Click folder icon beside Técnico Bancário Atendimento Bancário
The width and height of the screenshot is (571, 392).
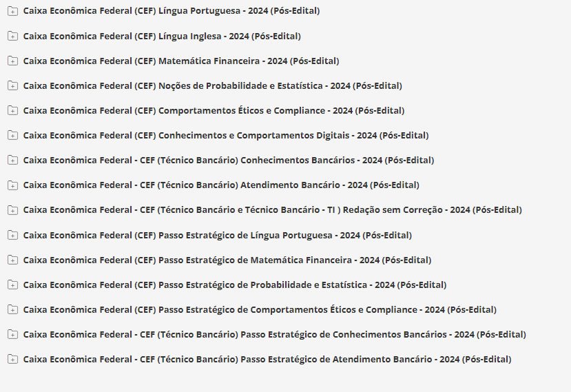(x=12, y=185)
